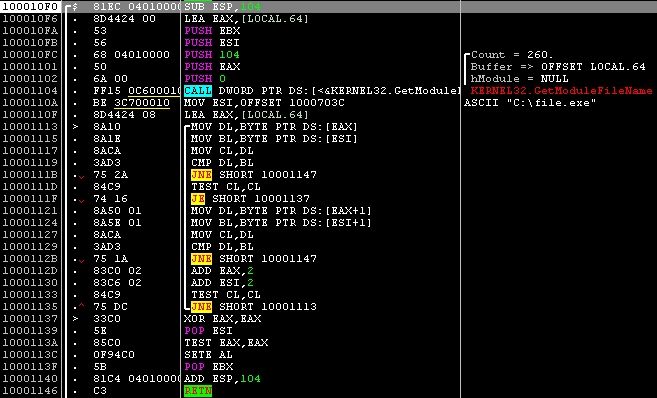Select MOV CL,DL at 10001127
The width and height of the screenshot is (657, 398).
222,235
